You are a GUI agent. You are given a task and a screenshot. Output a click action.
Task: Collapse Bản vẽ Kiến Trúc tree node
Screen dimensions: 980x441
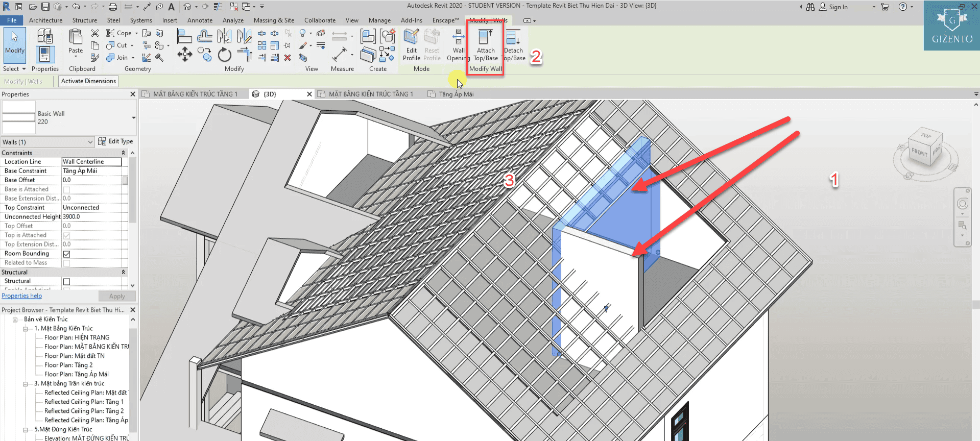coord(15,320)
